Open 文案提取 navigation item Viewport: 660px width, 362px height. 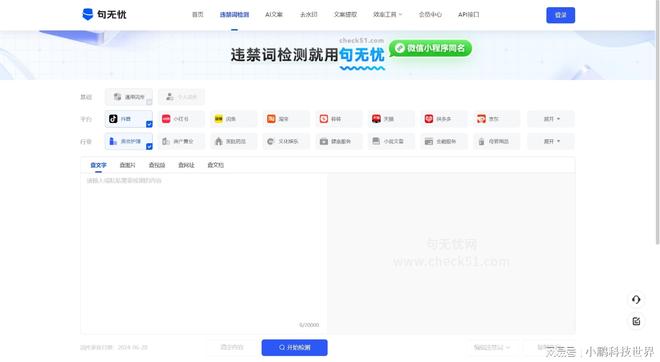(x=345, y=14)
